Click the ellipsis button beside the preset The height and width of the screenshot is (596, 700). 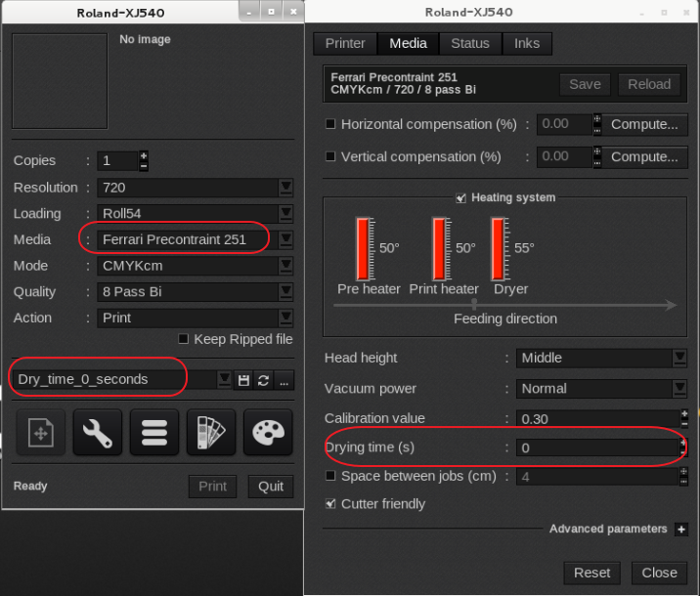[x=284, y=380]
